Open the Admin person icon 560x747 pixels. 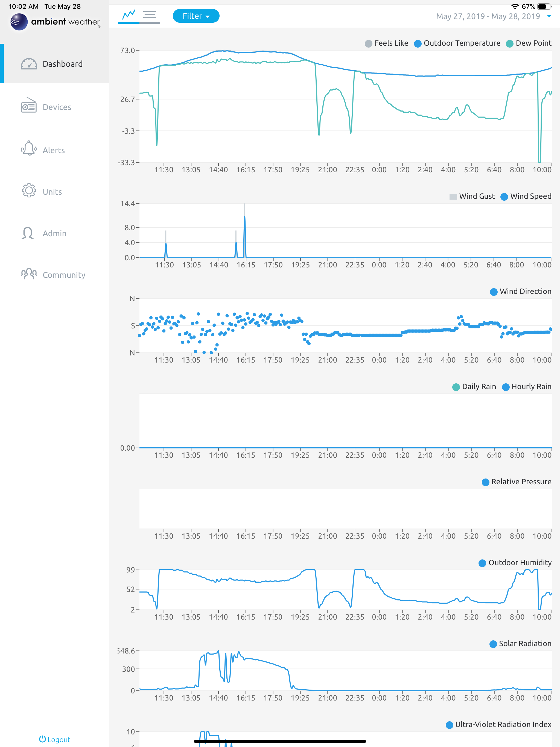28,233
